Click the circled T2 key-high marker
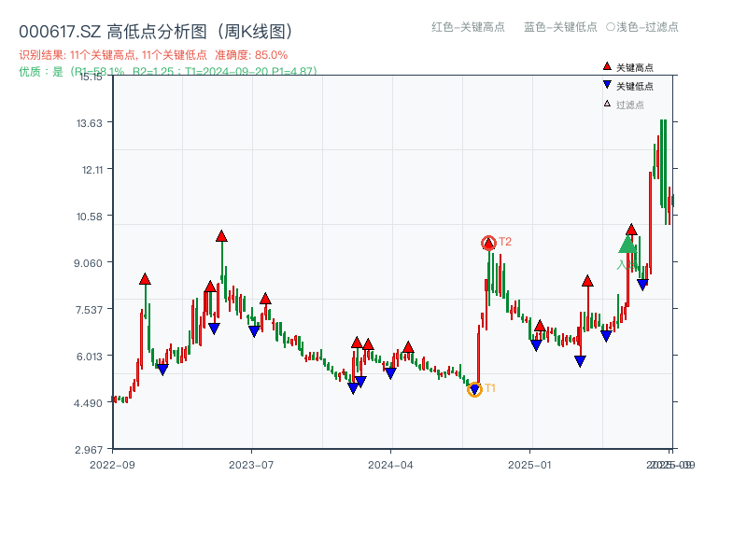747x560 pixels. (x=487, y=243)
